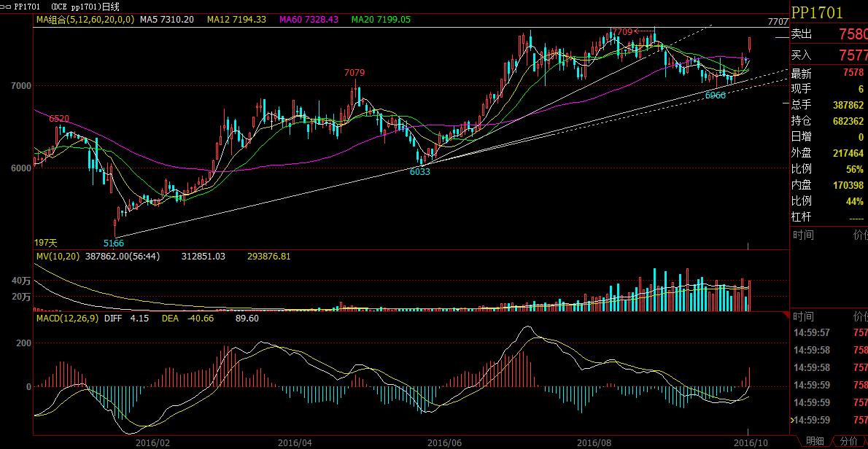
Task: Click the 总手 387862 row
Action: (829, 105)
